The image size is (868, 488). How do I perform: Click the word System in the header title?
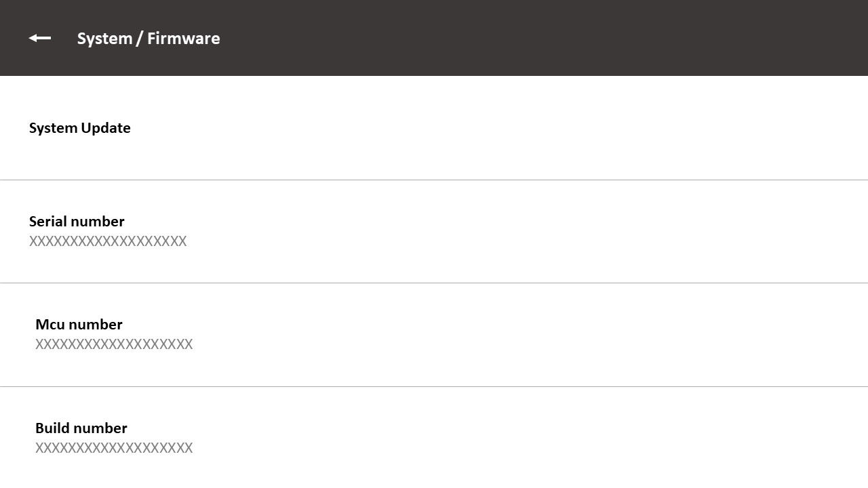tap(105, 39)
